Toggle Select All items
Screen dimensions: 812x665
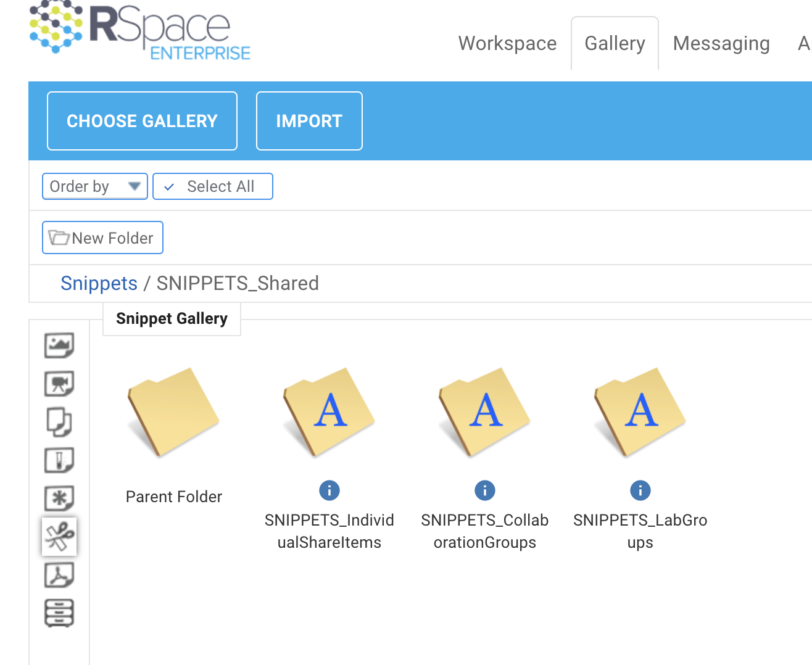(x=213, y=186)
